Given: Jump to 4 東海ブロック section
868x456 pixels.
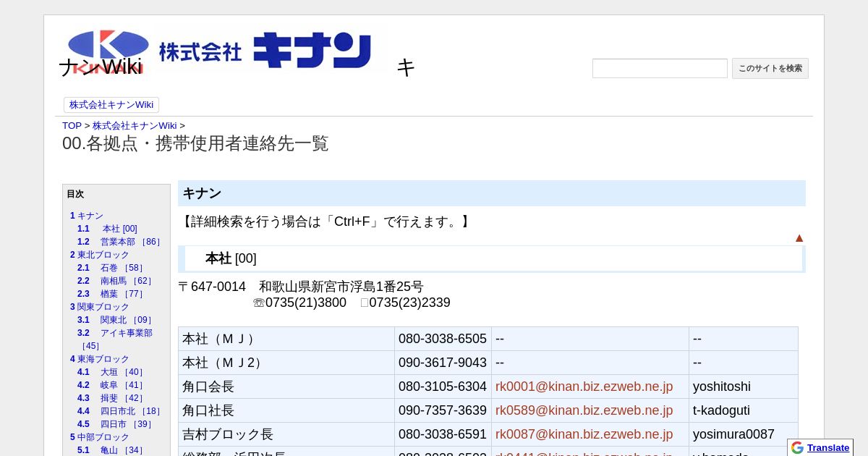Looking at the screenshot, I should click(100, 359).
